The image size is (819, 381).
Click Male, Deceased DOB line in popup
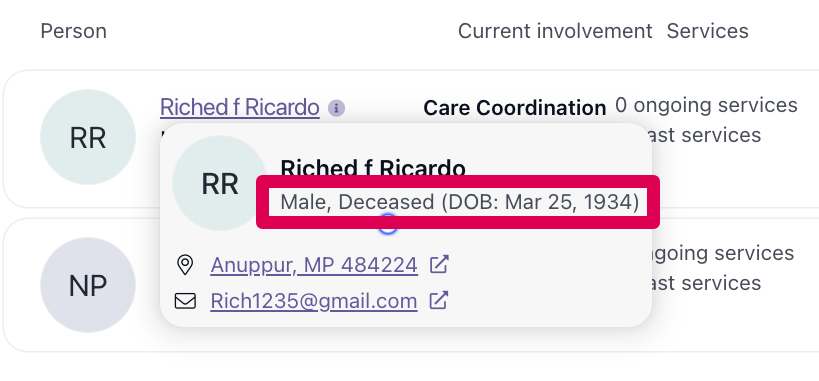(460, 202)
